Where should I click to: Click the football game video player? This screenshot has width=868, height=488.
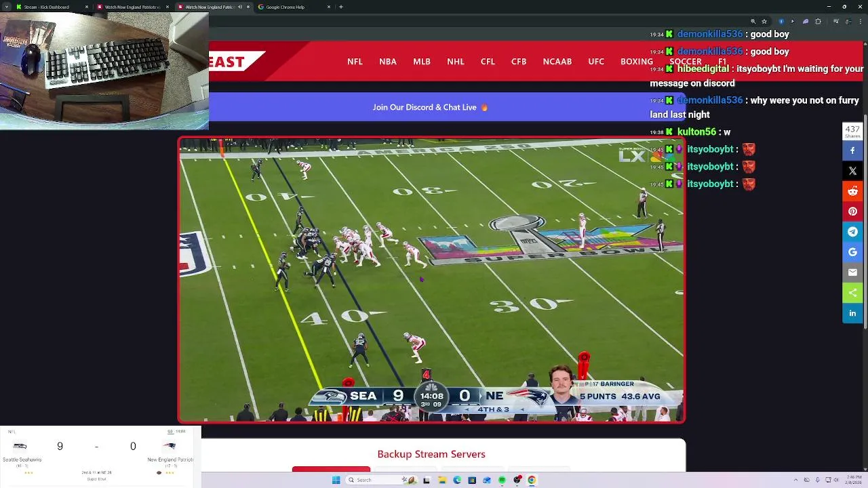pyautogui.click(x=431, y=280)
